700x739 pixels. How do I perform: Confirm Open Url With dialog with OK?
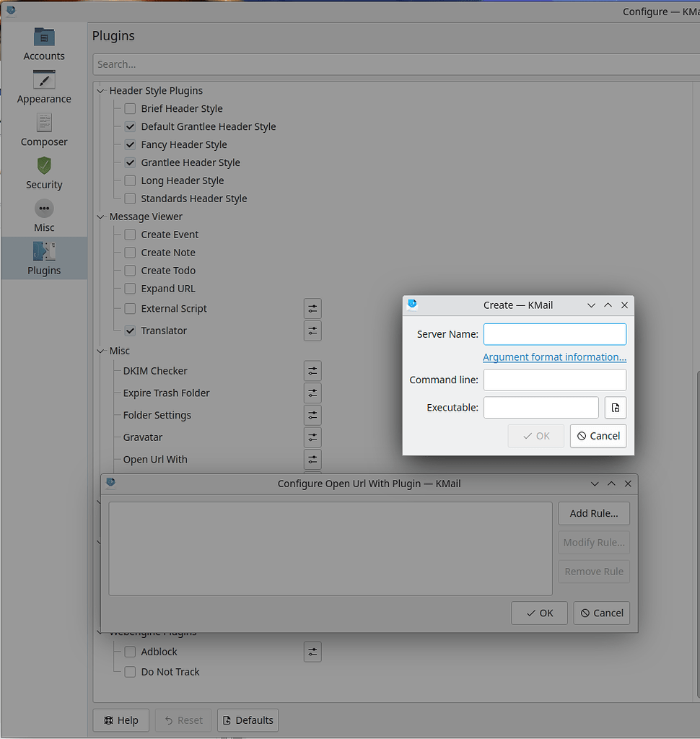pyautogui.click(x=539, y=613)
